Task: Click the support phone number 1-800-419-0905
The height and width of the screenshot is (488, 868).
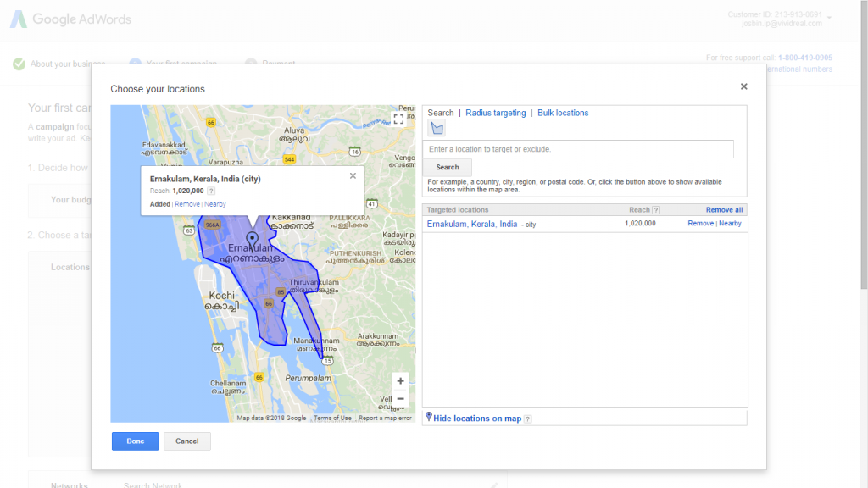Action: 805,58
